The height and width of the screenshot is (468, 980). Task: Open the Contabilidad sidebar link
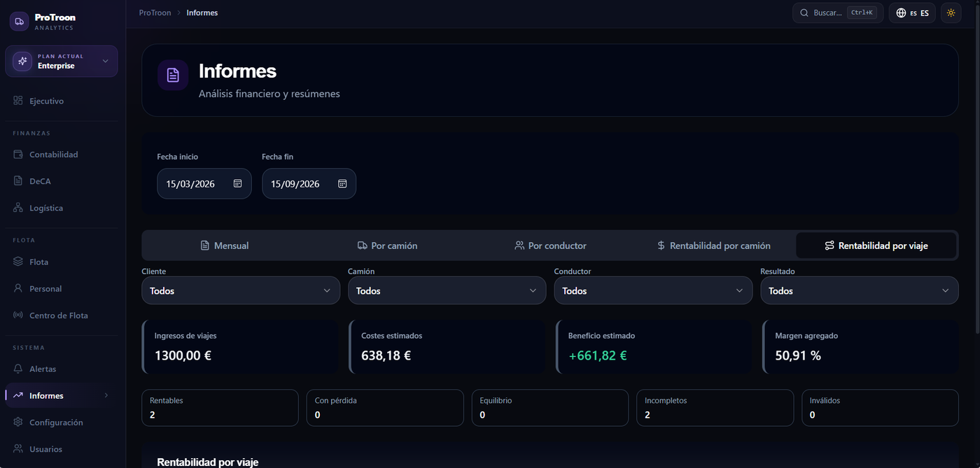click(63, 155)
